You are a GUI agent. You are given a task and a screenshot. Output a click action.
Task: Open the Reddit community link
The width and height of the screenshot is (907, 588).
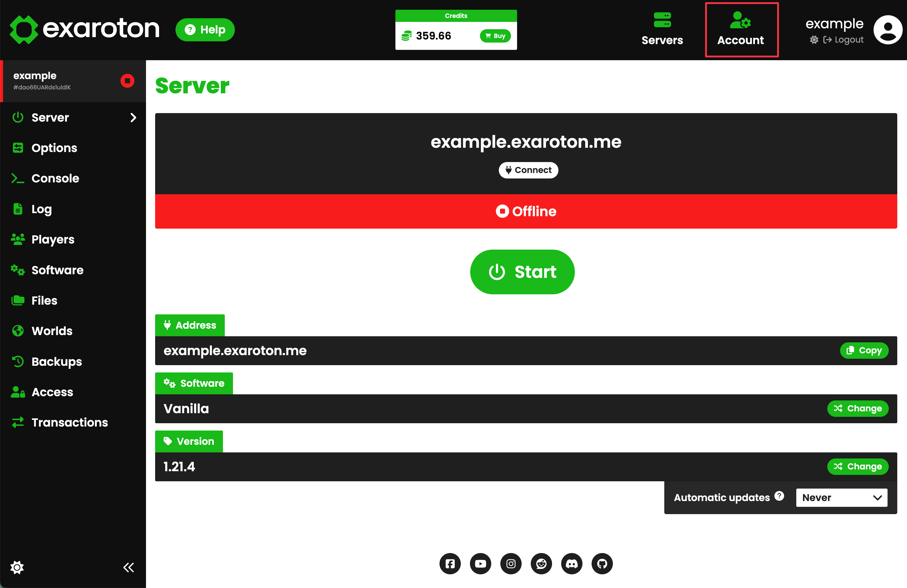click(x=541, y=564)
